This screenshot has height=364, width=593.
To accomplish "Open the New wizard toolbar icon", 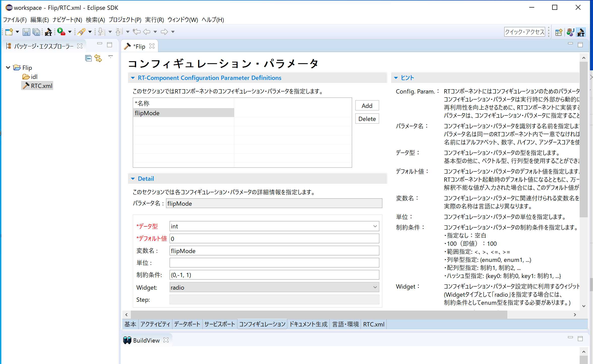I will (9, 32).
